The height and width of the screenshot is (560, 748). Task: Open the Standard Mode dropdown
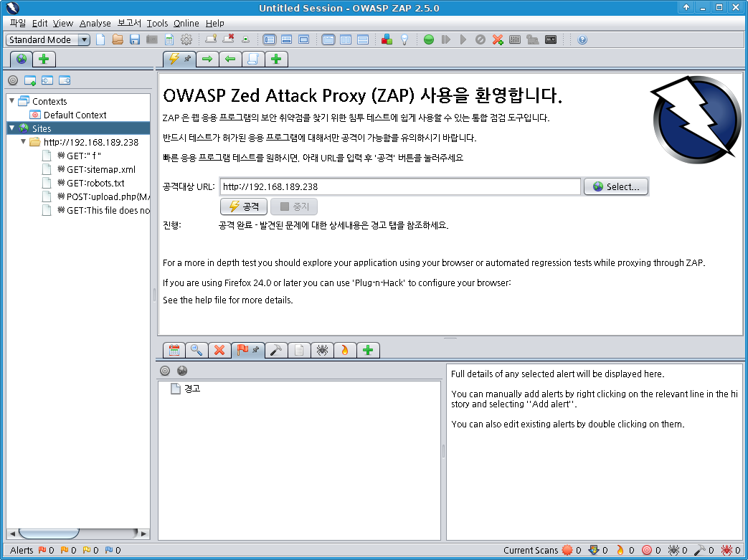[x=48, y=39]
